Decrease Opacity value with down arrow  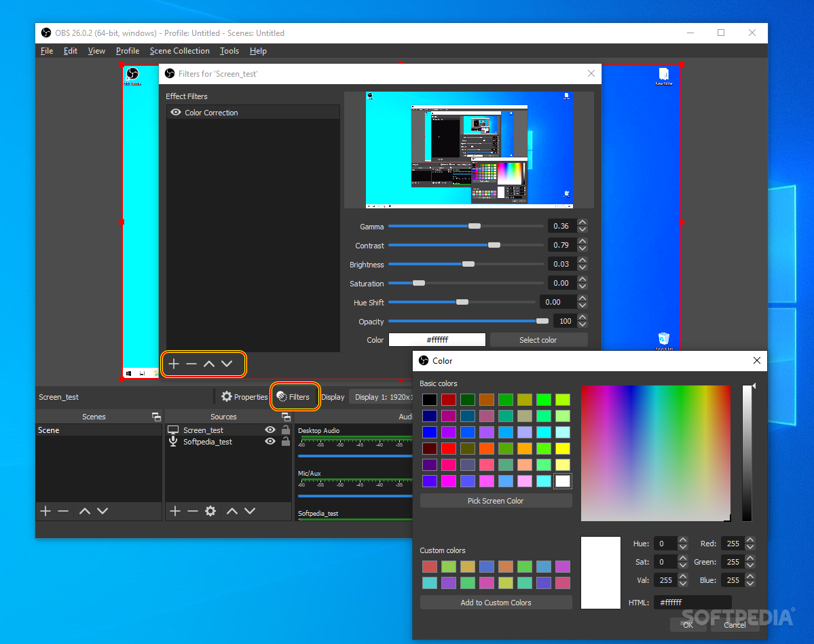[x=582, y=324]
